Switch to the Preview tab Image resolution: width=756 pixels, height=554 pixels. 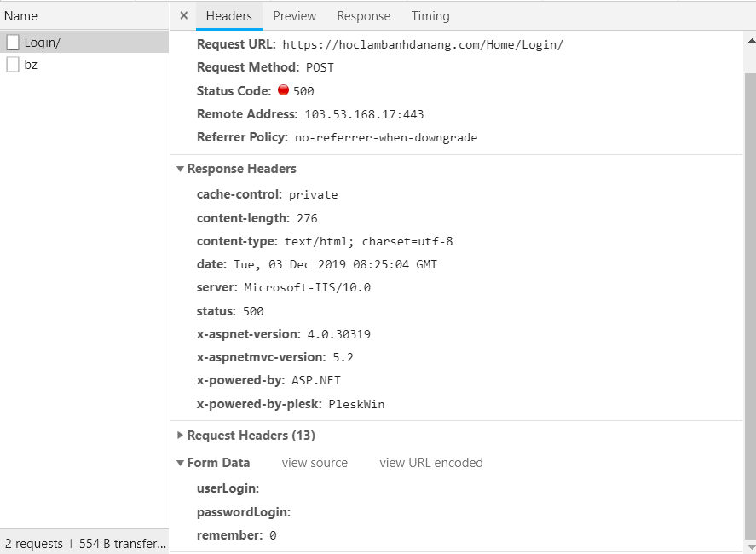pyautogui.click(x=294, y=15)
